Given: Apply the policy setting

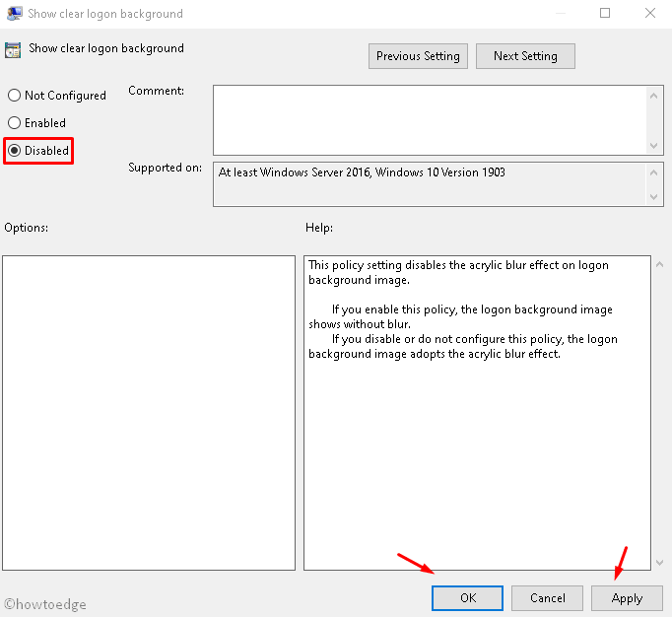Looking at the screenshot, I should 627,598.
